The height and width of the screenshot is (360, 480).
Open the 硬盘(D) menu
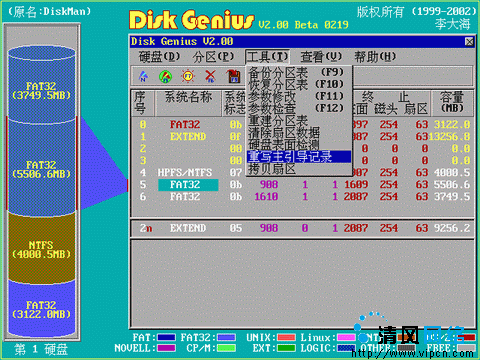click(x=159, y=57)
